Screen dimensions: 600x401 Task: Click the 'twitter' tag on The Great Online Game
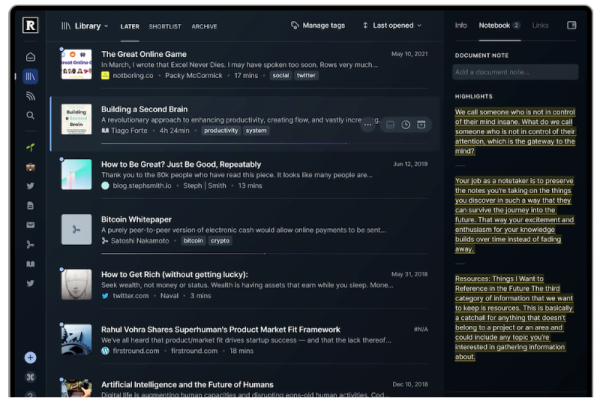pyautogui.click(x=306, y=75)
